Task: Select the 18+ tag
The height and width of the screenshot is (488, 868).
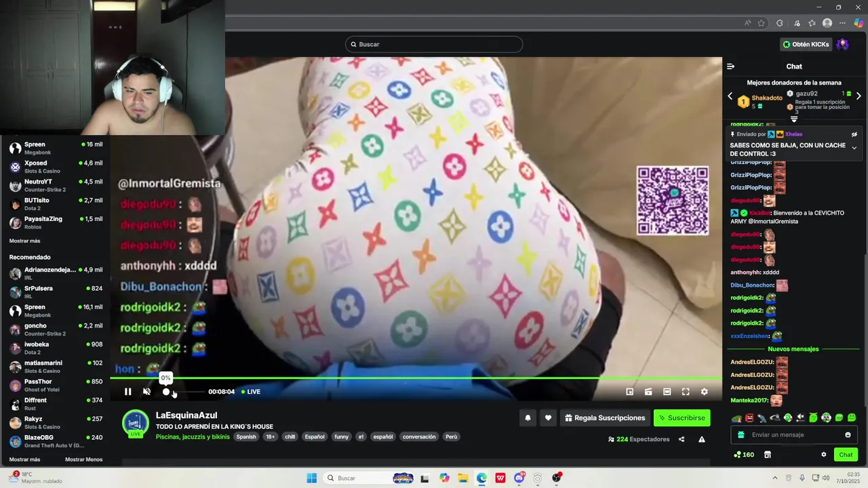Action: pos(271,436)
